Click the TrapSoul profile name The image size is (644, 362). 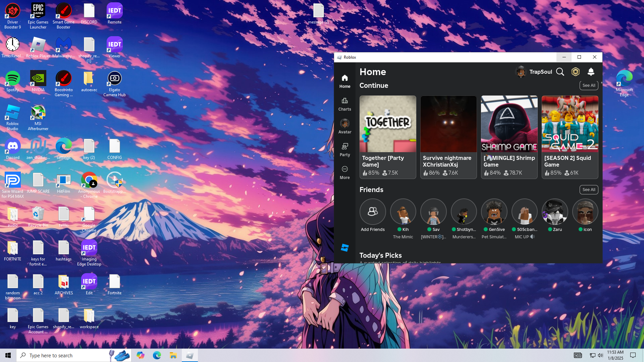pyautogui.click(x=540, y=72)
